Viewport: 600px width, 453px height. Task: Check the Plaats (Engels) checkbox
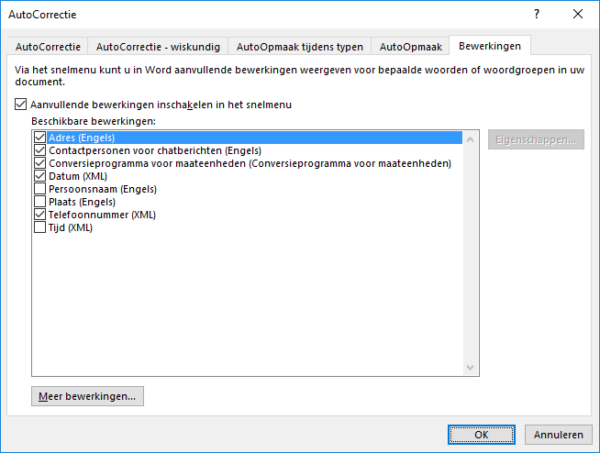(40, 202)
